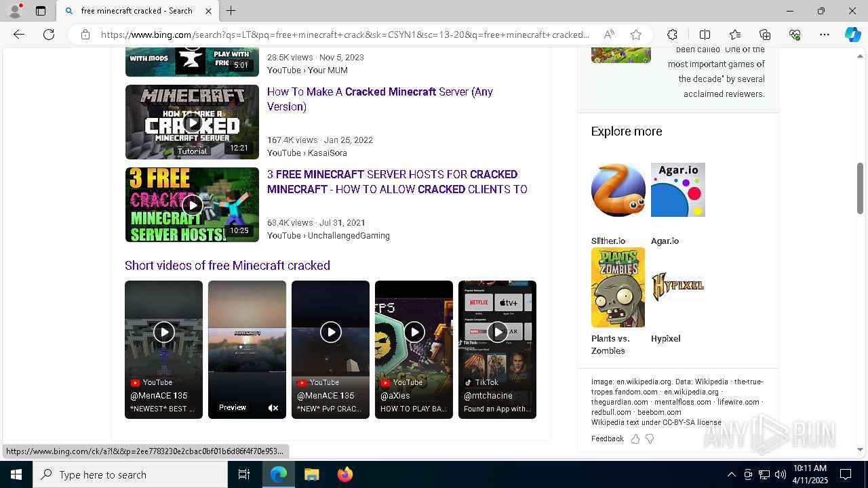Open the browser profile icon
The width and height of the screenshot is (868, 488).
click(15, 11)
